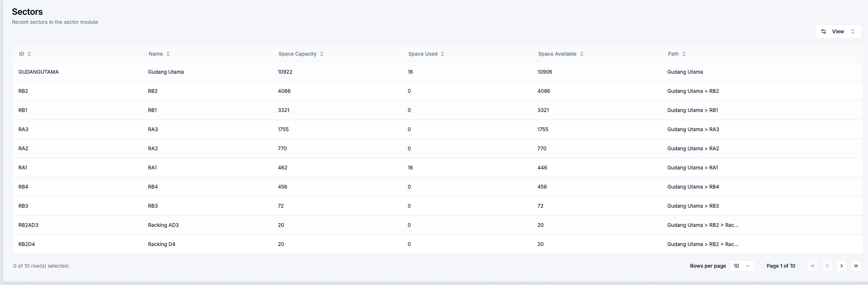Click the ID column sort icon

pos(29,54)
